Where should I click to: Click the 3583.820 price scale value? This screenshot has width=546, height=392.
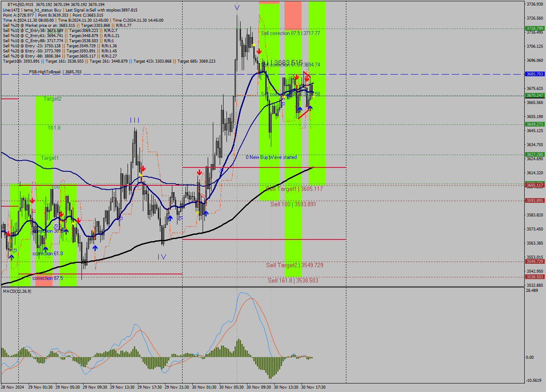[535, 215]
